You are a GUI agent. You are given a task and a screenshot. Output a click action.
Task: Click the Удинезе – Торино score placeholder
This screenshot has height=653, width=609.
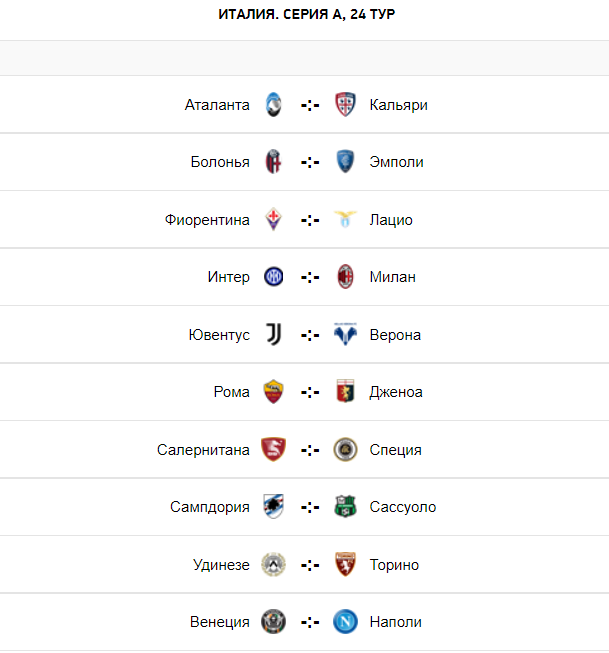click(309, 565)
